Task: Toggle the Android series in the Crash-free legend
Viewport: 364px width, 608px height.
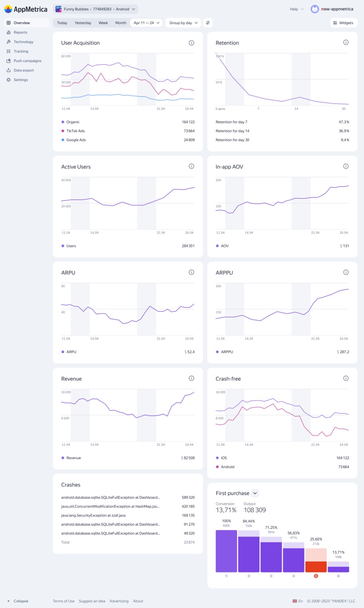Action: (x=225, y=467)
